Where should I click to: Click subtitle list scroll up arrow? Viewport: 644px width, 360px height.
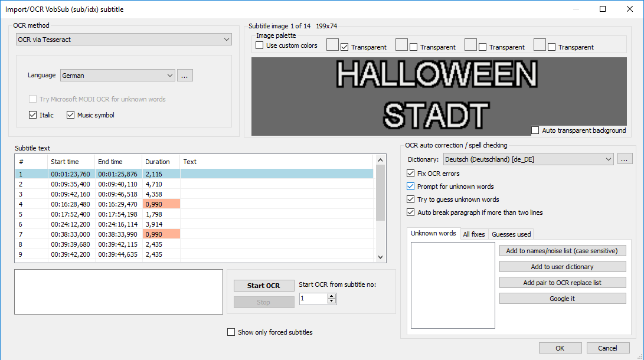click(380, 160)
